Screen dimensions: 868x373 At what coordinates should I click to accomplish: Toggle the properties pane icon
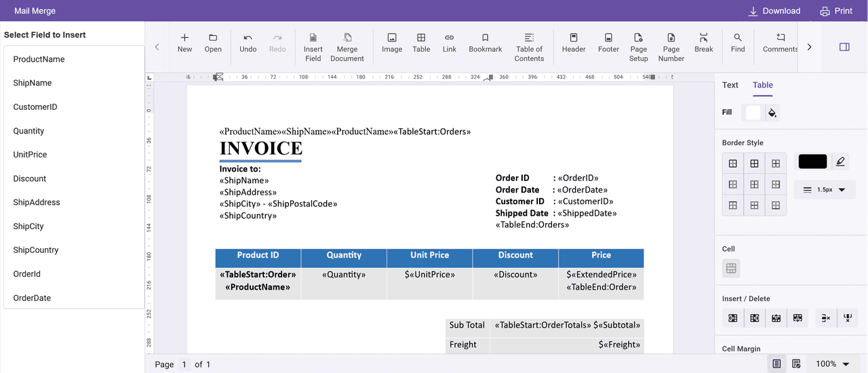pyautogui.click(x=844, y=47)
